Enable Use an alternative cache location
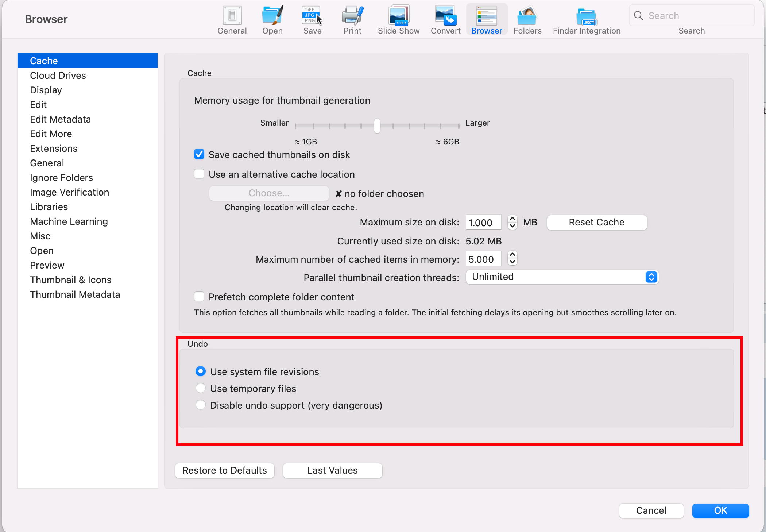766x532 pixels. [200, 174]
